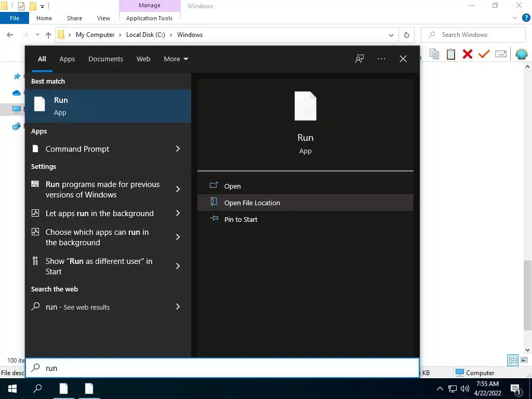Image resolution: width=532 pixels, height=399 pixels.
Task: Close the search panel with the X
Action: click(x=403, y=59)
